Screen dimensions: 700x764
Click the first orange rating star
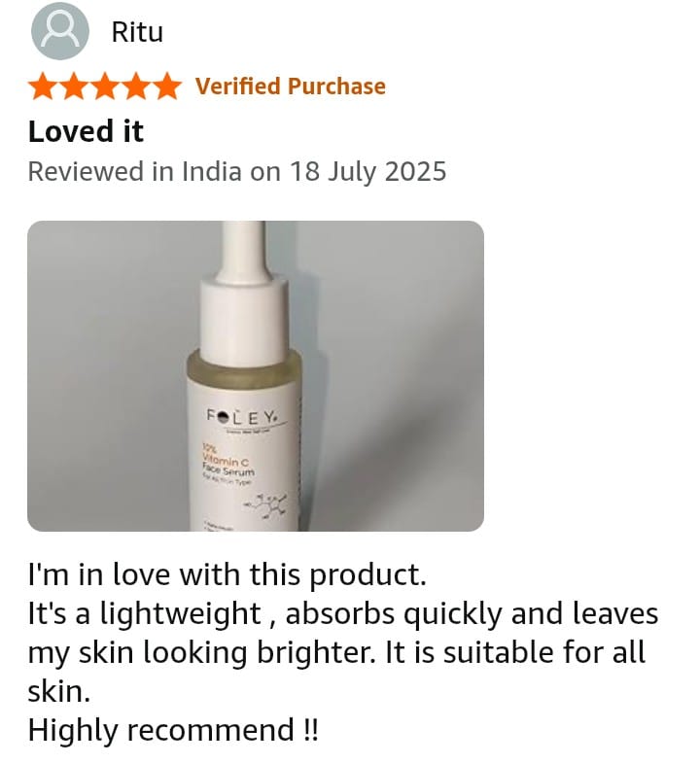[43, 87]
